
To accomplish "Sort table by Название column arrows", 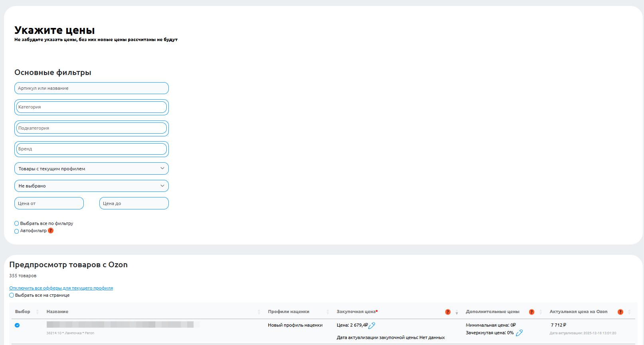I will tap(259, 312).
